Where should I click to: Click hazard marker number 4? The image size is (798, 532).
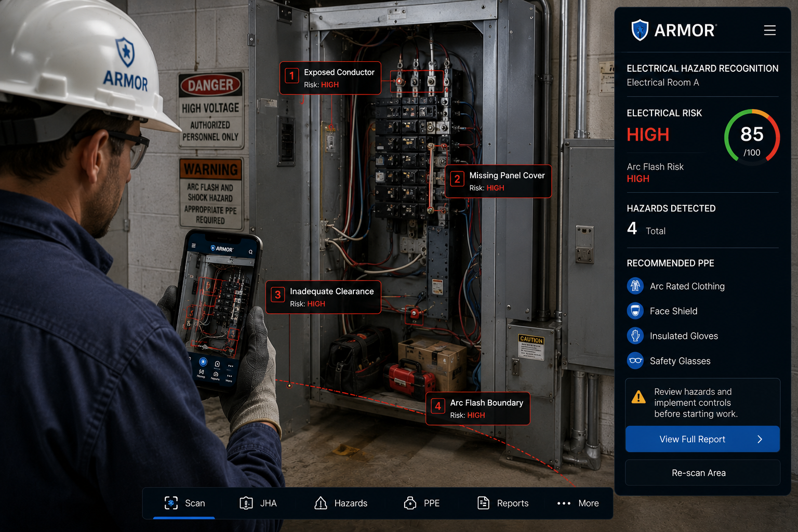(438, 406)
